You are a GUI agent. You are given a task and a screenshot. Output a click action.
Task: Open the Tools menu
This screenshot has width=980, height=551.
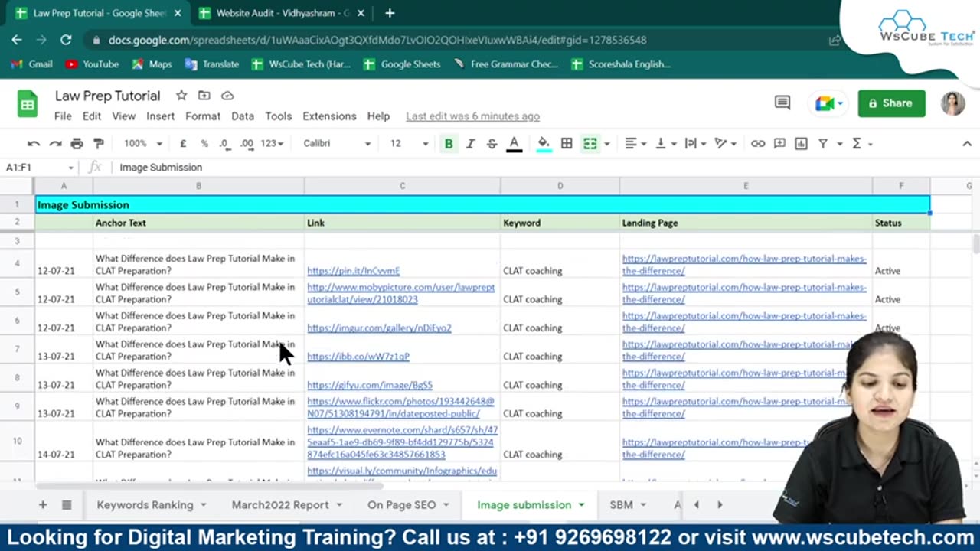point(279,116)
